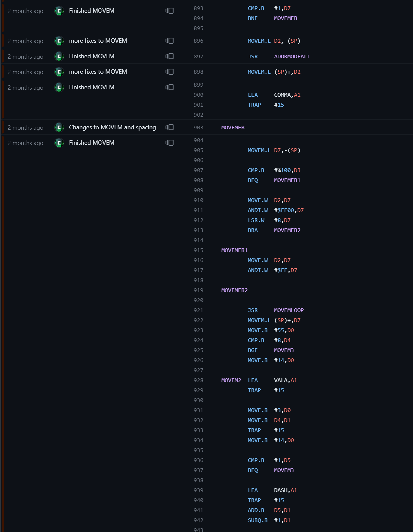Select line number 907
Screen dimensions: 413x532
tap(199, 170)
